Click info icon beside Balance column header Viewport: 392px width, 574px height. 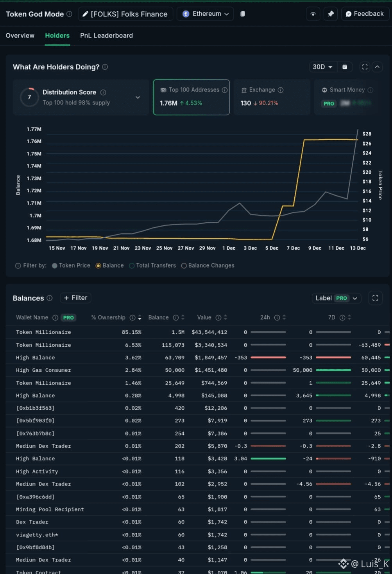[176, 318]
